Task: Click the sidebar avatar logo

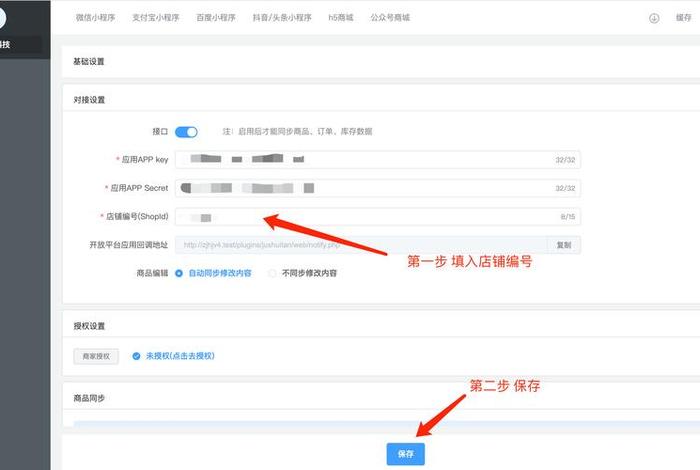Action: tap(2, 18)
